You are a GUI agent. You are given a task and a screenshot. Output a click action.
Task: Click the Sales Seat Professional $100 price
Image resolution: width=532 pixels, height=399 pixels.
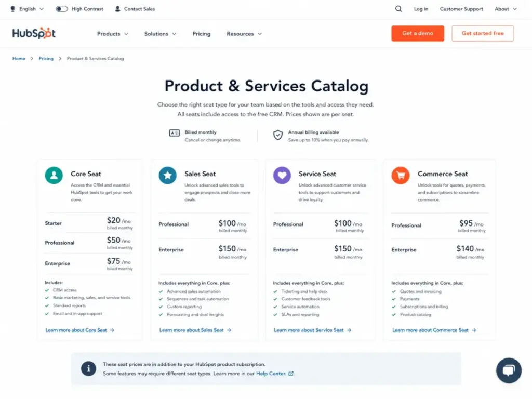pyautogui.click(x=232, y=223)
